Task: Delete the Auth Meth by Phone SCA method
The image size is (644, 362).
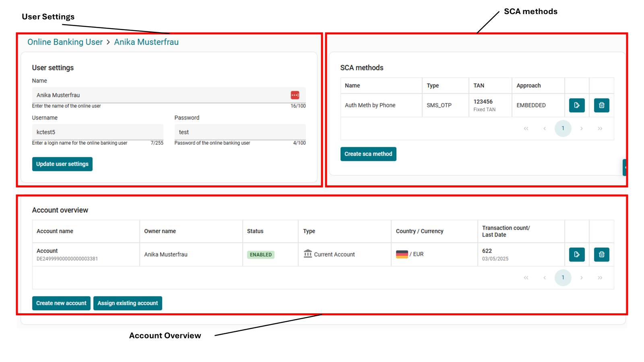Action: 601,105
